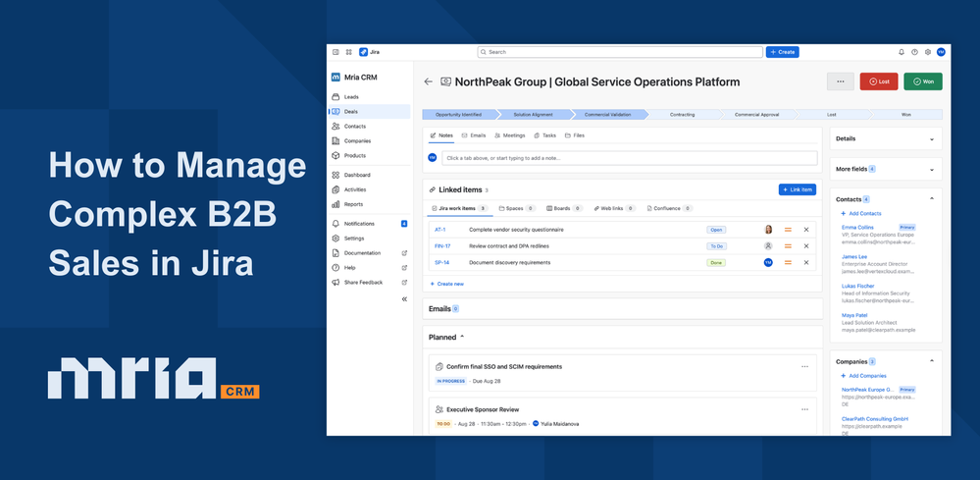
Task: Click Create new linked item
Action: pyautogui.click(x=447, y=284)
